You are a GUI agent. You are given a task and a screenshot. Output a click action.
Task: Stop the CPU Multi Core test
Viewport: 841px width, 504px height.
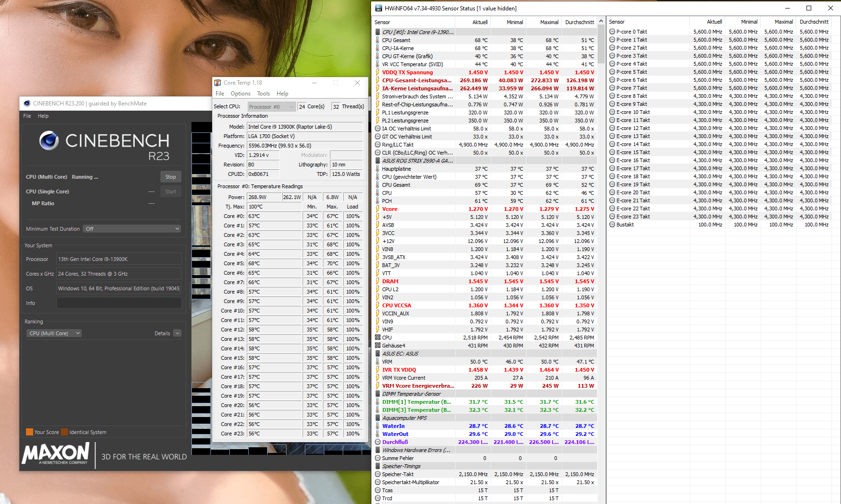tap(171, 177)
